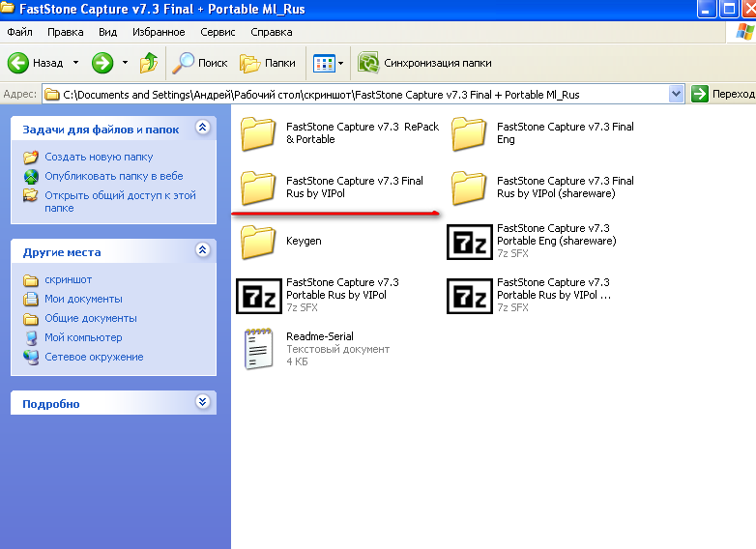Click the Windows flag logo
This screenshot has width=756, height=549.
click(744, 32)
